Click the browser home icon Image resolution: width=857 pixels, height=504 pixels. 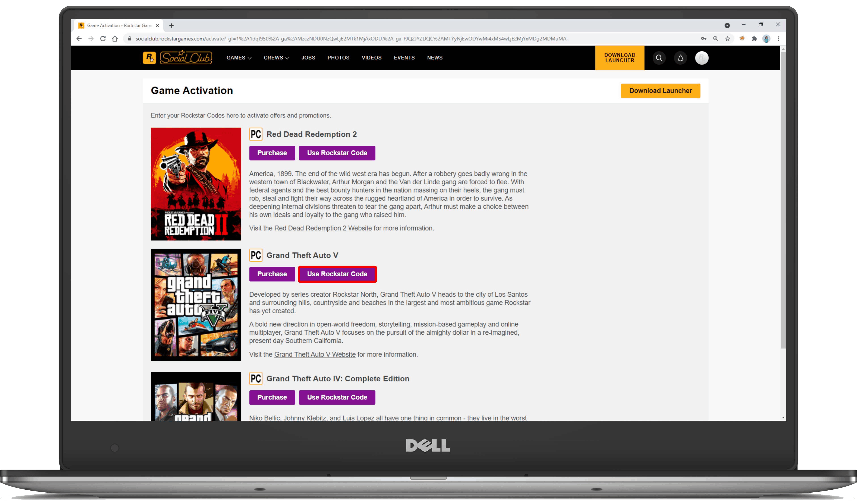pyautogui.click(x=115, y=39)
